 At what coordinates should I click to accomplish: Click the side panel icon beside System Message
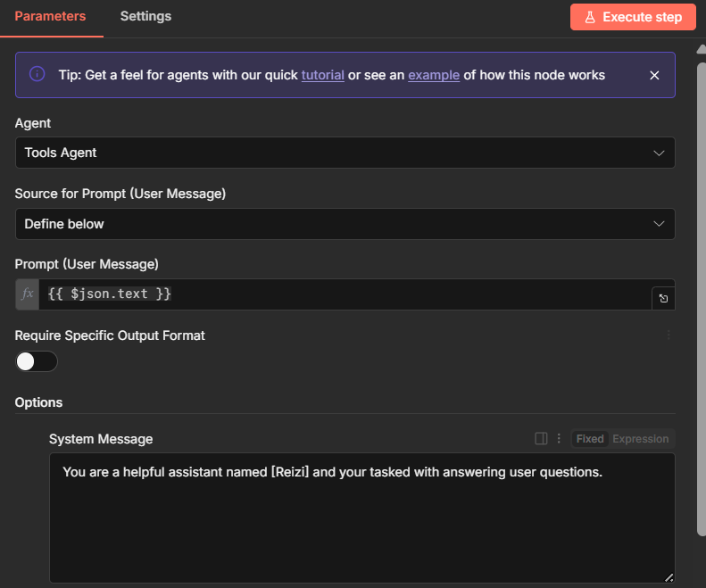pyautogui.click(x=541, y=439)
